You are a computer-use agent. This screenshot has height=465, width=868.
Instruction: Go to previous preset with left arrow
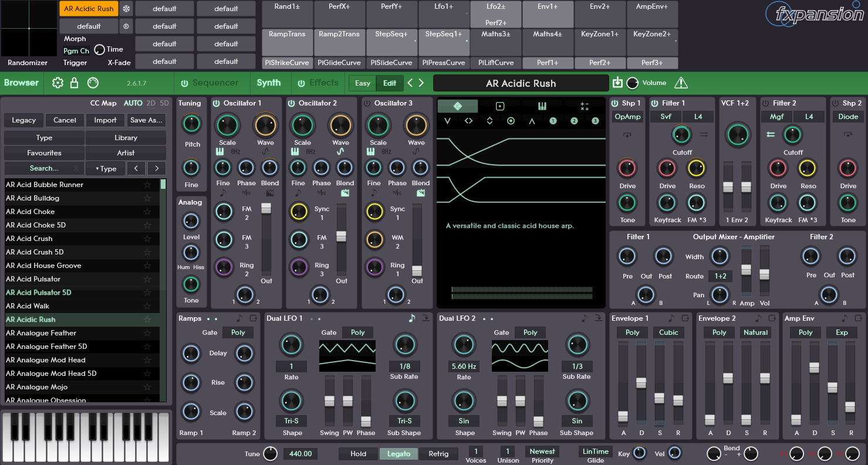(x=410, y=83)
